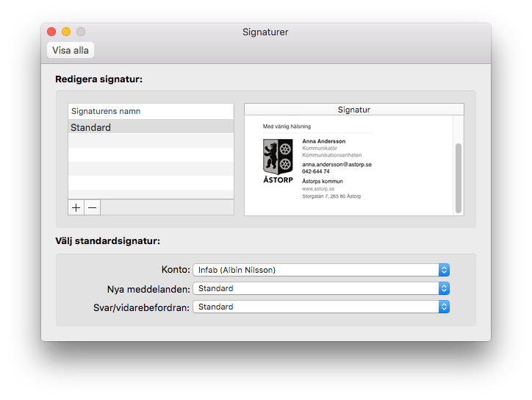Open the Svar/vidarebefordran signature dropdown

coord(320,307)
